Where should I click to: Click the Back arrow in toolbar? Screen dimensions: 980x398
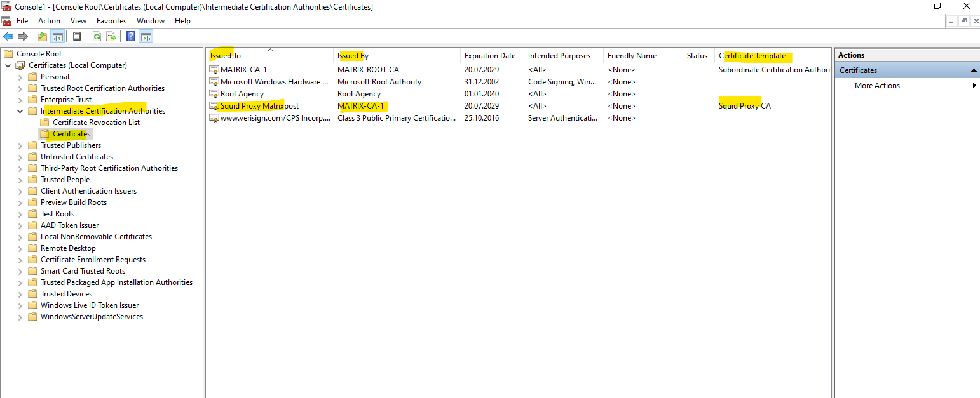point(8,36)
